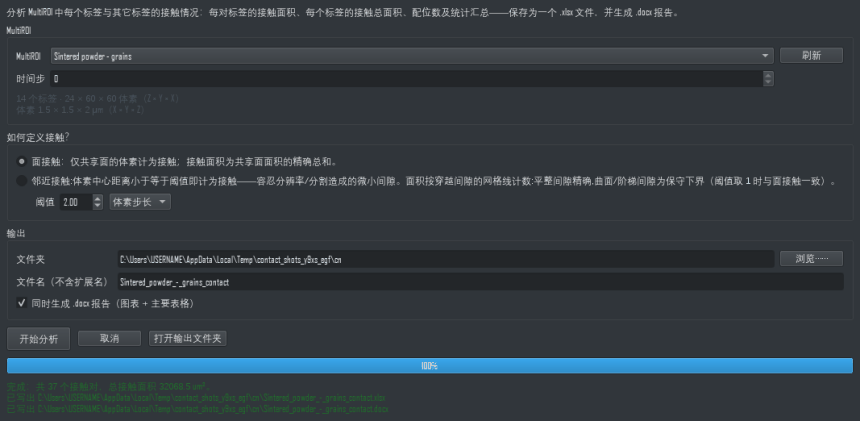860x421 pixels.
Task: Select the 面接触 radio option
Action: click(x=21, y=162)
